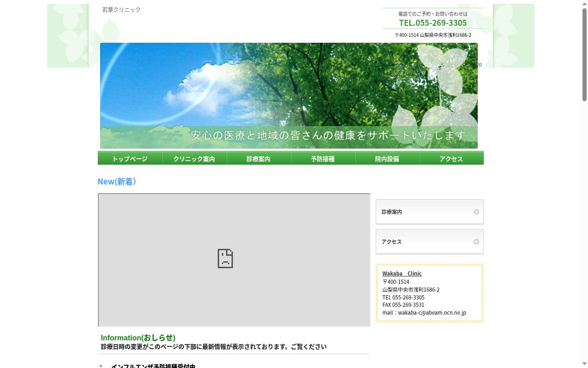Click the Wakaba Clinic link in address box
The width and height of the screenshot is (588, 368).
coord(402,274)
